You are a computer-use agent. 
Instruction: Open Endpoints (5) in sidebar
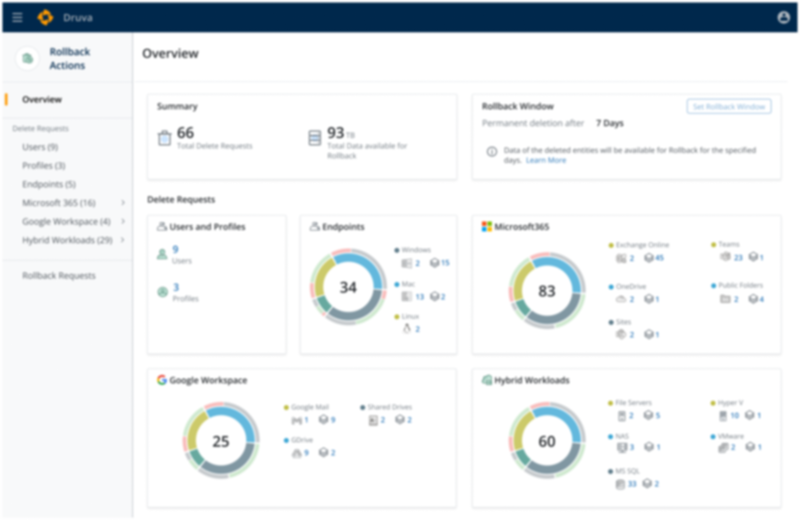[48, 184]
